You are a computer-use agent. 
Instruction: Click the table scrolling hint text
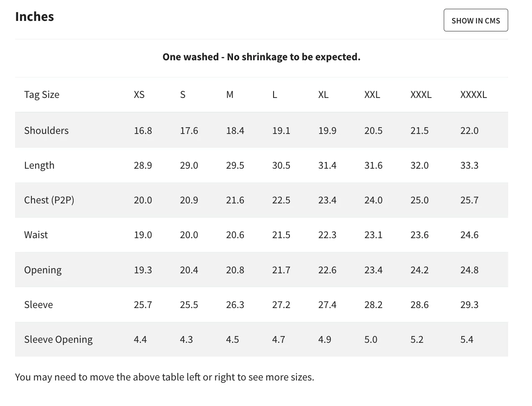click(x=164, y=377)
